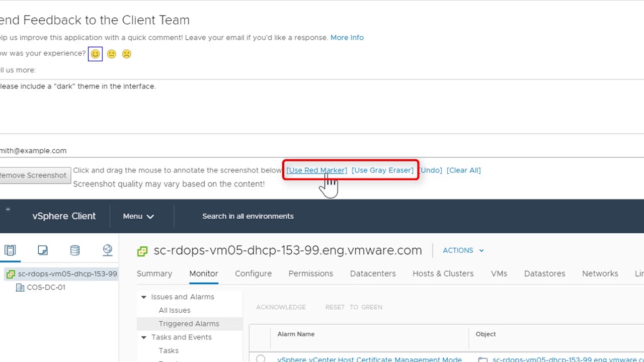This screenshot has height=362, width=644.
Task: Select the sad face rating
Action: click(127, 54)
